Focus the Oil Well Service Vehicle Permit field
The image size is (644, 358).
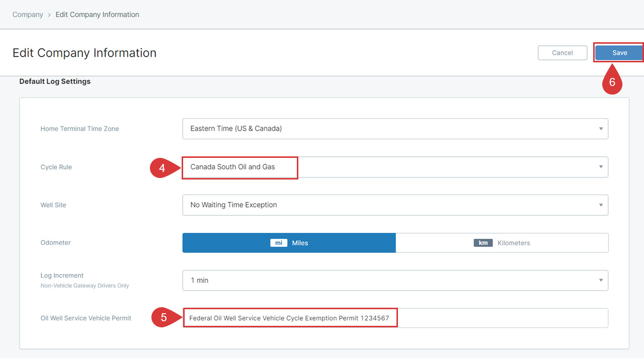click(x=395, y=318)
